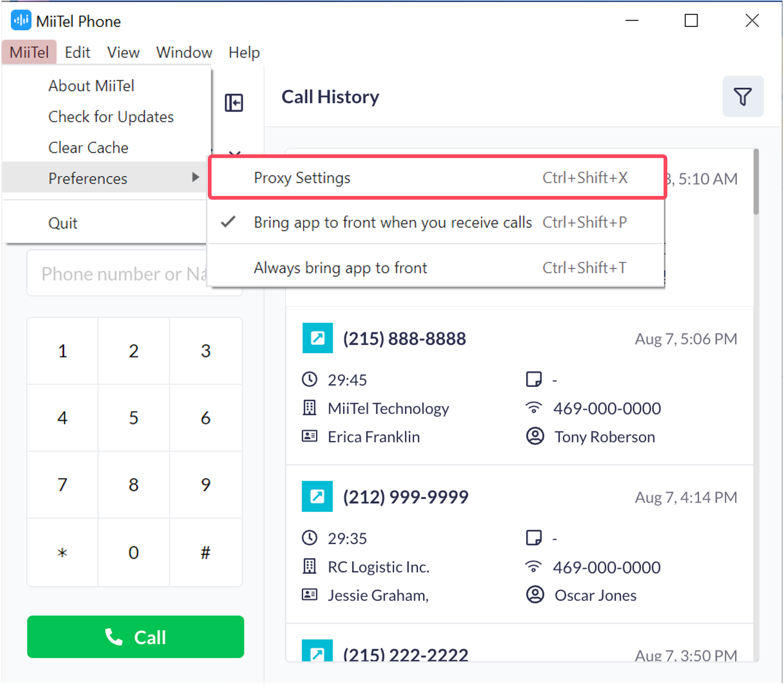784x684 pixels.
Task: Click user name Tony Roberson
Action: click(x=605, y=436)
